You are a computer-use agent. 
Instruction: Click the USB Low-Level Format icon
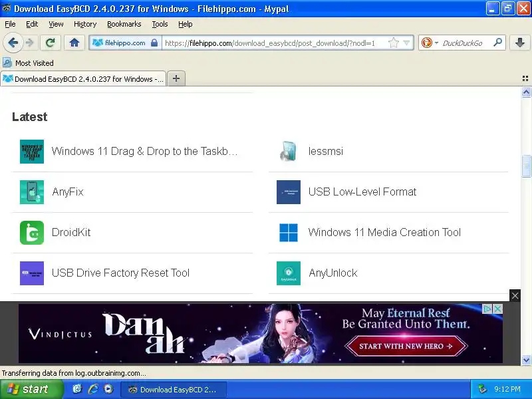pos(289,192)
